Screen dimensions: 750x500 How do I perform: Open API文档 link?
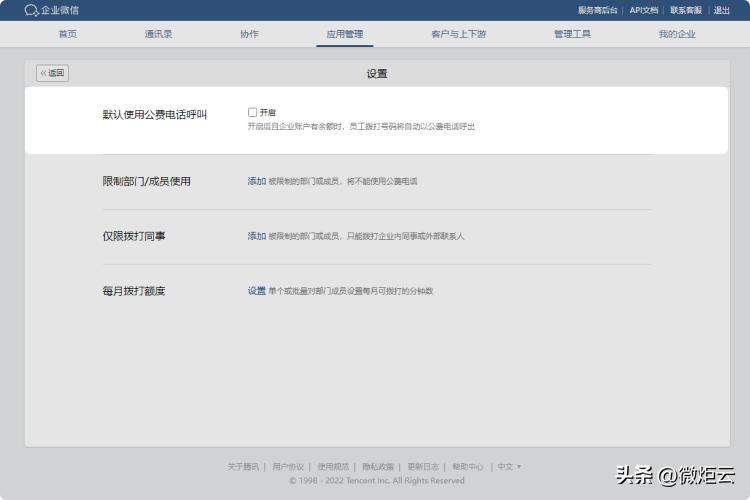(x=644, y=10)
